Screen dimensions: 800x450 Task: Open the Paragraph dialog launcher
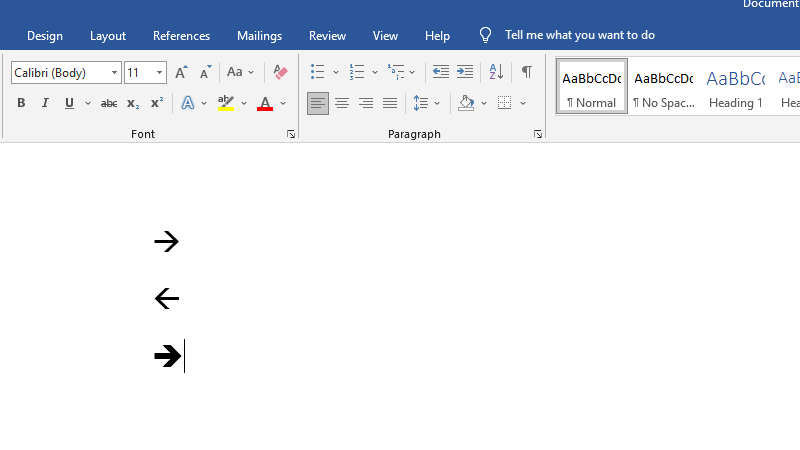tap(538, 134)
